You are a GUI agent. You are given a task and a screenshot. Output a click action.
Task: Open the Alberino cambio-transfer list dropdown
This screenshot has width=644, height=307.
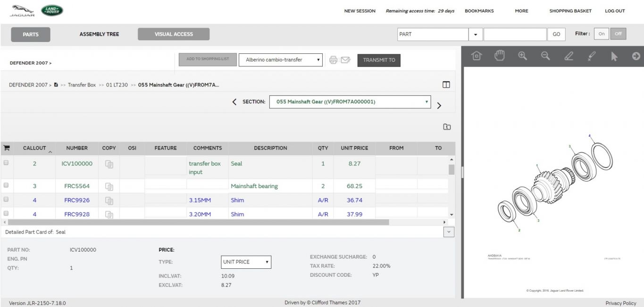(x=281, y=60)
